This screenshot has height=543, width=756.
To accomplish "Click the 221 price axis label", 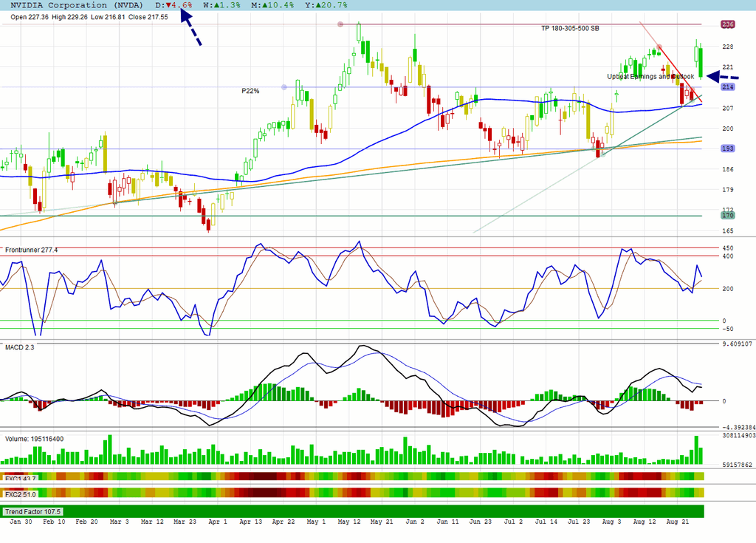I will point(727,67).
